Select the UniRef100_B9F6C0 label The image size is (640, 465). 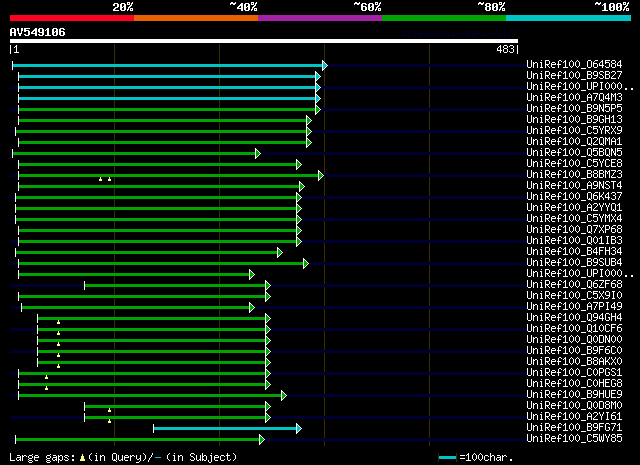point(574,351)
